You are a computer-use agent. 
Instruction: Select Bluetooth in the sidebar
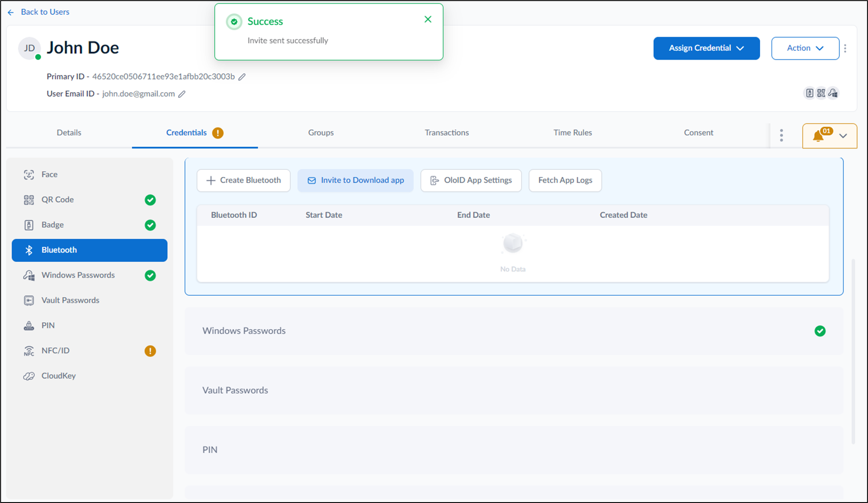point(90,250)
